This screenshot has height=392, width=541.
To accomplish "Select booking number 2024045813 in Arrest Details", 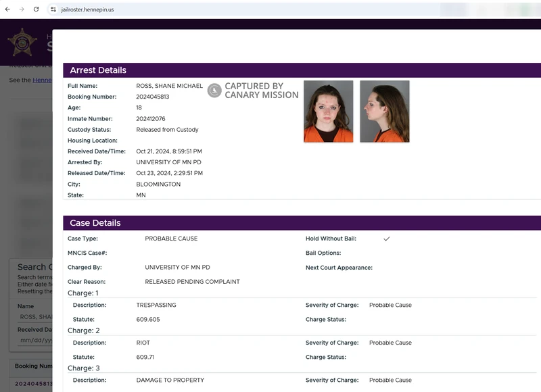I will [153, 97].
